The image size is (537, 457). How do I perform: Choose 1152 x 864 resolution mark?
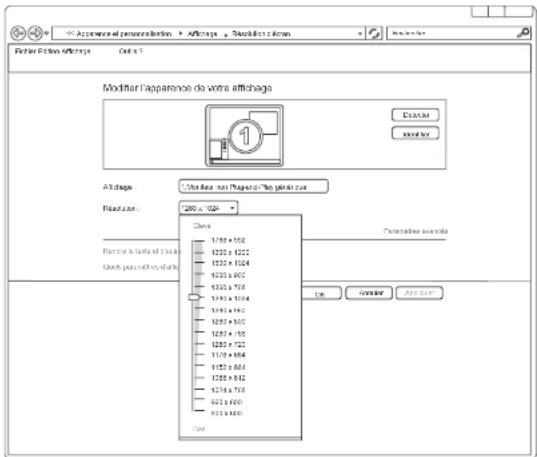click(228, 367)
